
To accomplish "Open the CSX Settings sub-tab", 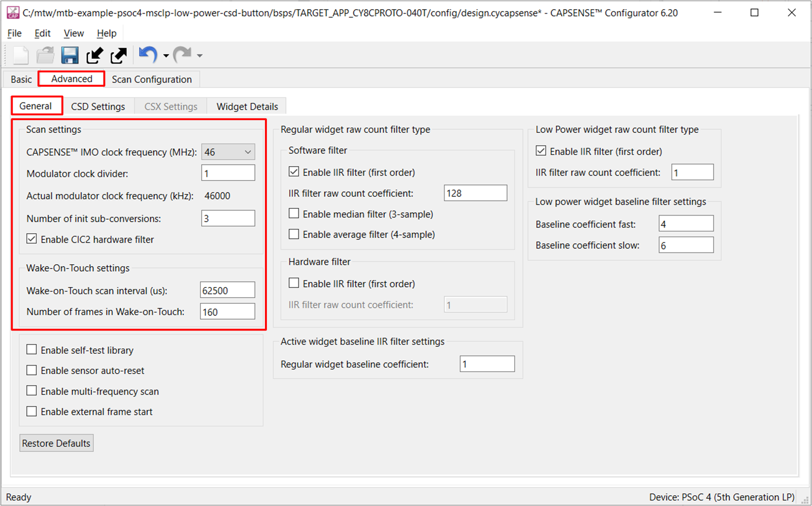I will point(171,106).
